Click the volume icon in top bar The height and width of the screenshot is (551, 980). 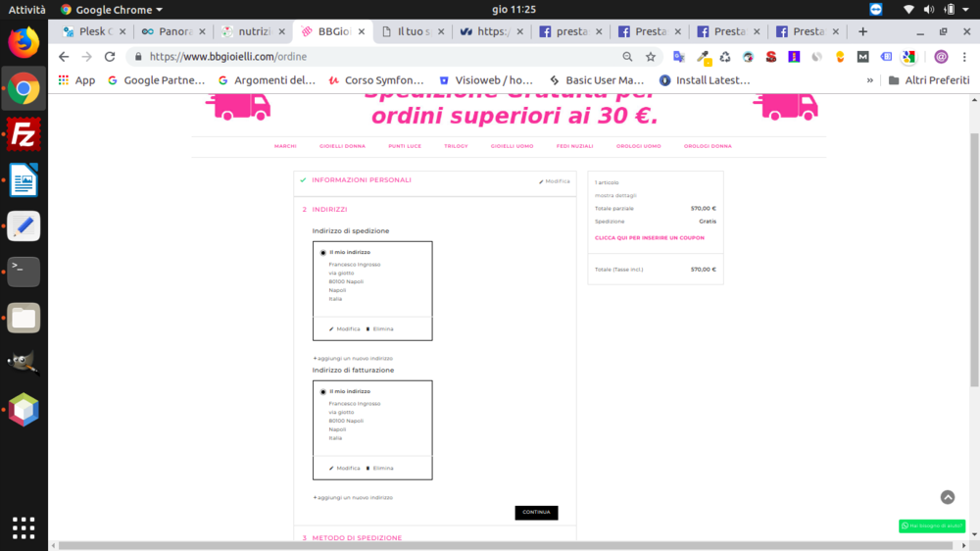929,10
